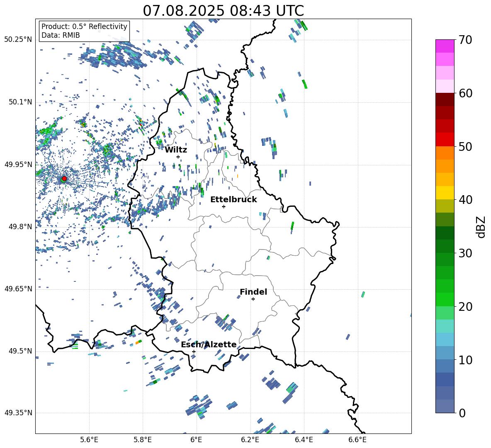Click the 5.6°E longitude label
Screen dimensions: 491x448
tap(89, 440)
